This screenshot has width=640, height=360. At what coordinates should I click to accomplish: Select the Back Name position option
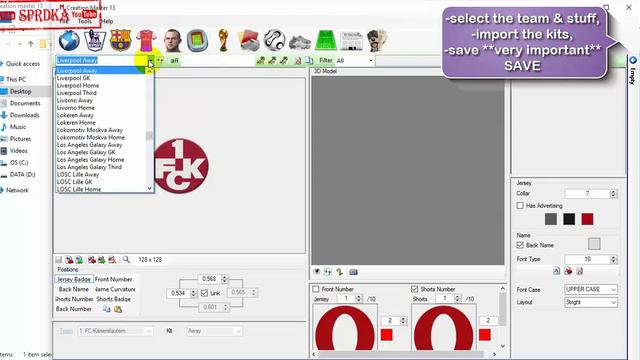tap(73, 289)
